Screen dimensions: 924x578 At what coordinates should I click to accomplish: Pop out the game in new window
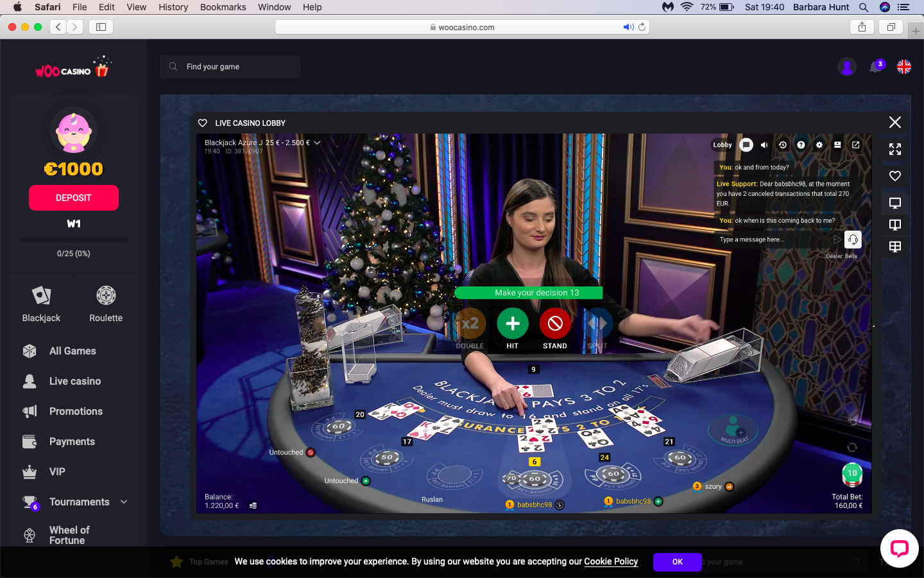coord(856,145)
